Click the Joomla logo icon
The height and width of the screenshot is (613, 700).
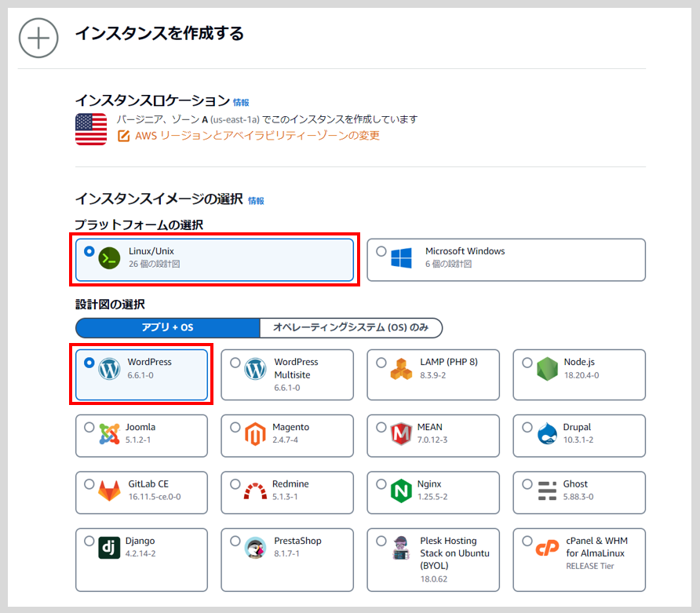(x=109, y=434)
